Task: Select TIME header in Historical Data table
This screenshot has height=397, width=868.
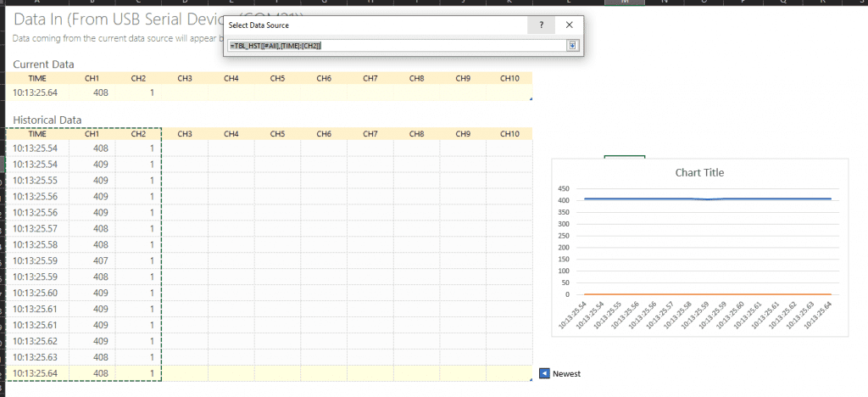Action: click(37, 133)
